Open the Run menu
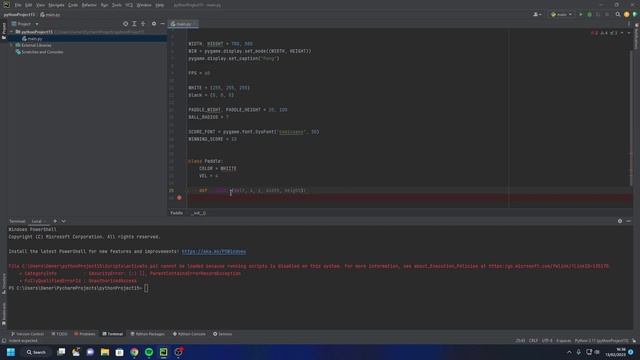 [104, 5]
